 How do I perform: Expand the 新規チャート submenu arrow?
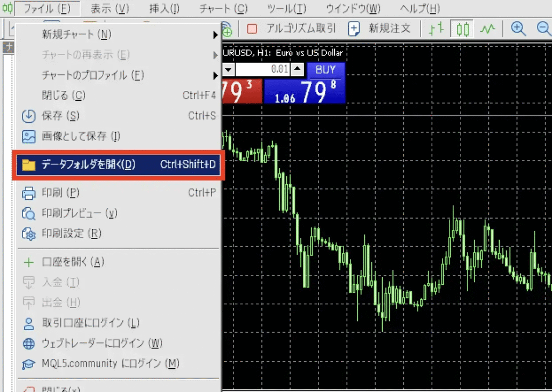(216, 35)
